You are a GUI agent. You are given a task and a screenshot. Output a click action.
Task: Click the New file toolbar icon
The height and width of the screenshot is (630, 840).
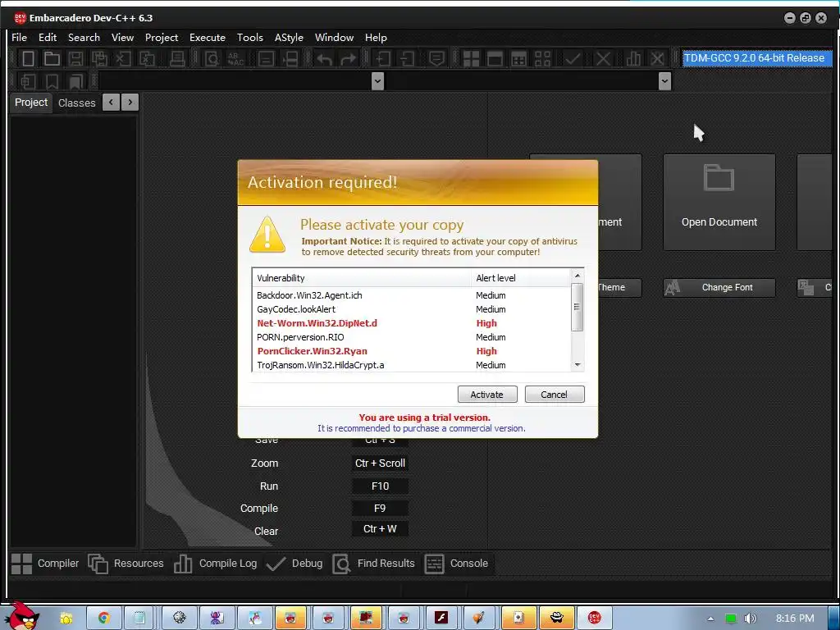click(x=28, y=58)
